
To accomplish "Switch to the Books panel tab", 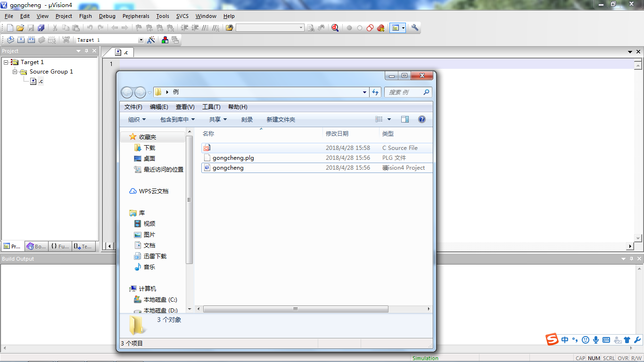I will (x=36, y=246).
